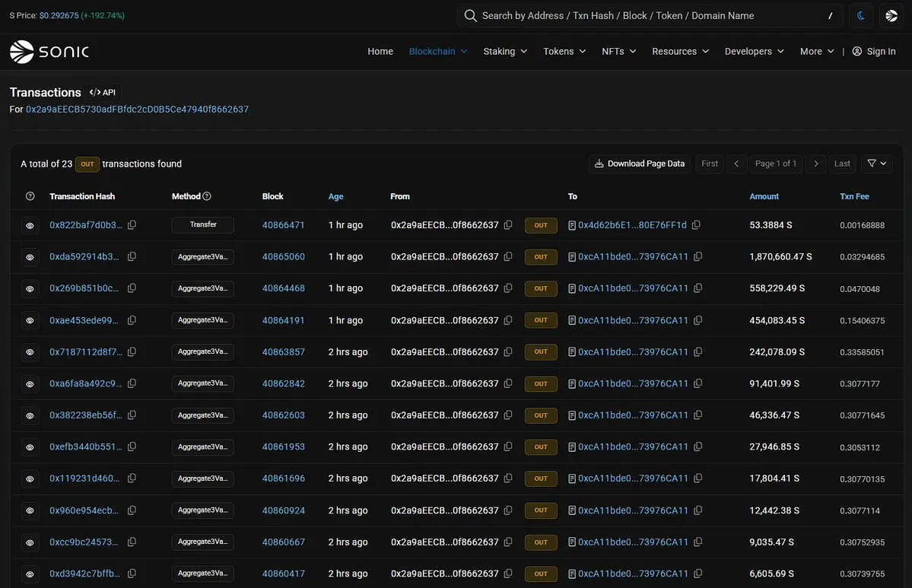
Task: Expand the More menu
Action: [817, 51]
